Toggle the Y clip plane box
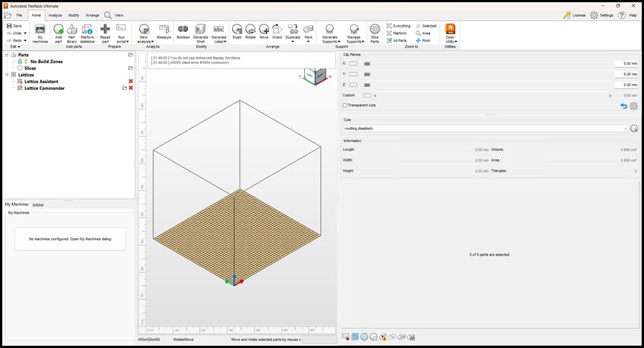 coord(353,74)
